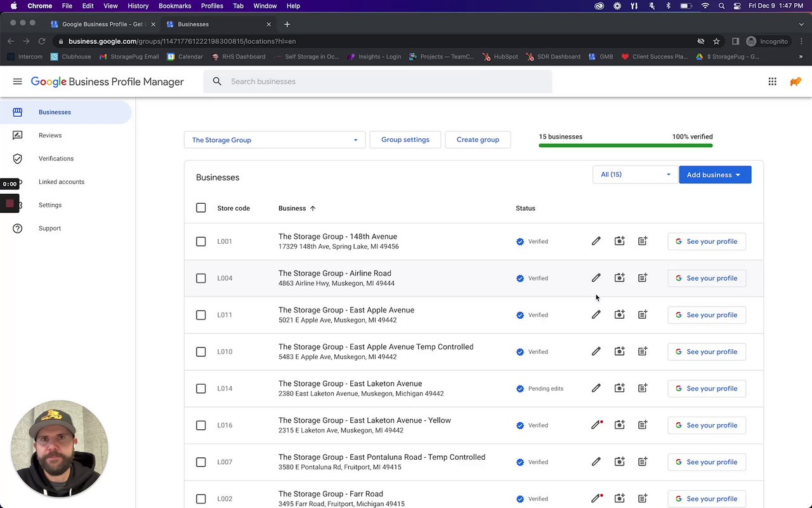Show more bookmarks overflow chevron
The width and height of the screenshot is (812, 508).
click(801, 57)
